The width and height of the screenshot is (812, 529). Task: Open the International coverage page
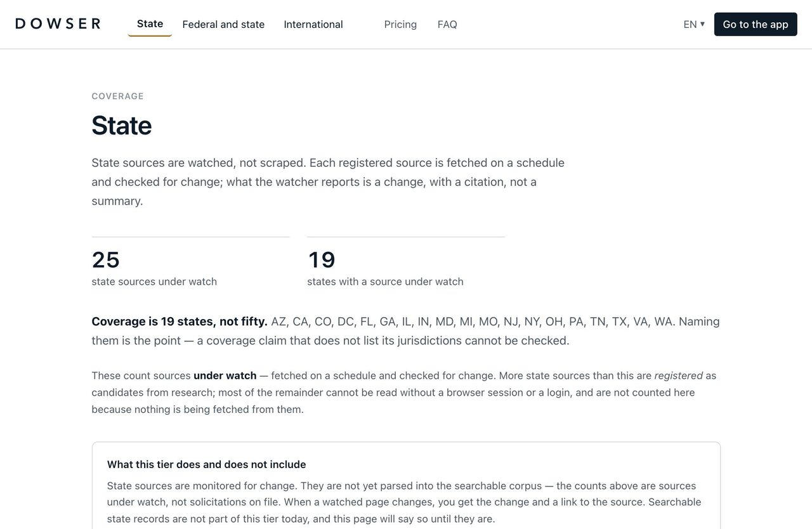pyautogui.click(x=313, y=24)
